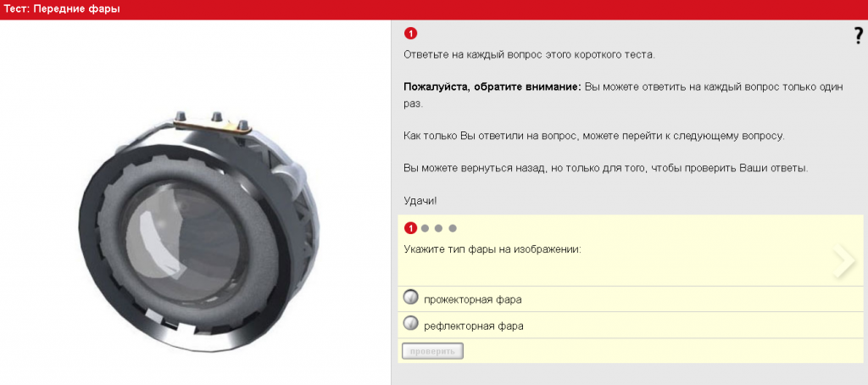This screenshot has width=868, height=385.
Task: Click the 'Ответьте на каждый вопрос' instruction line
Action: tap(529, 55)
